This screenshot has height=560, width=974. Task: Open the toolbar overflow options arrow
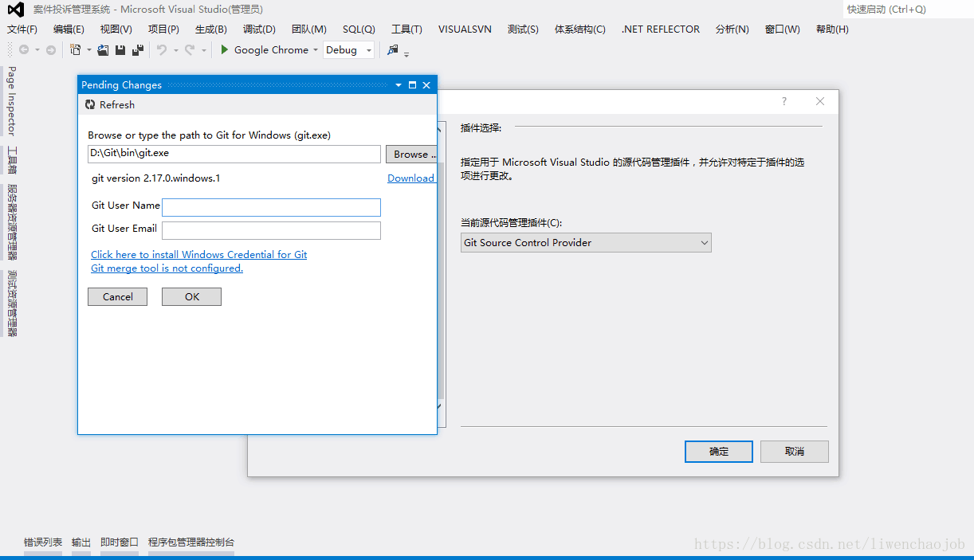tap(406, 53)
